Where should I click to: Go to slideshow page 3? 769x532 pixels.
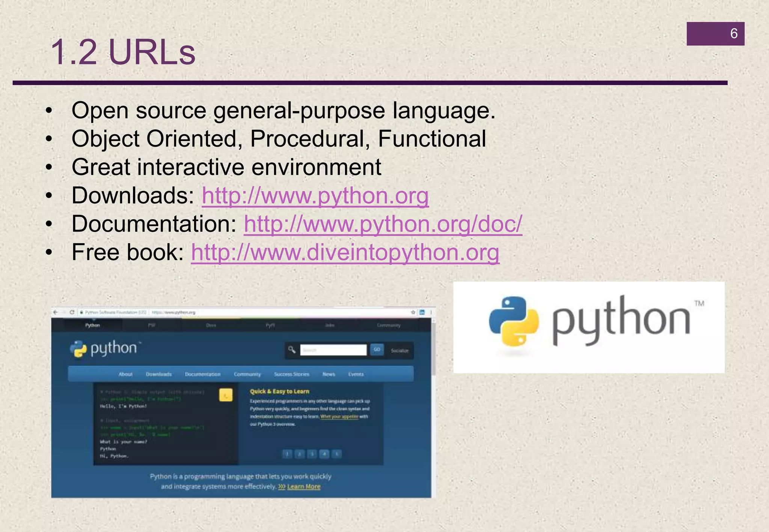click(x=312, y=454)
